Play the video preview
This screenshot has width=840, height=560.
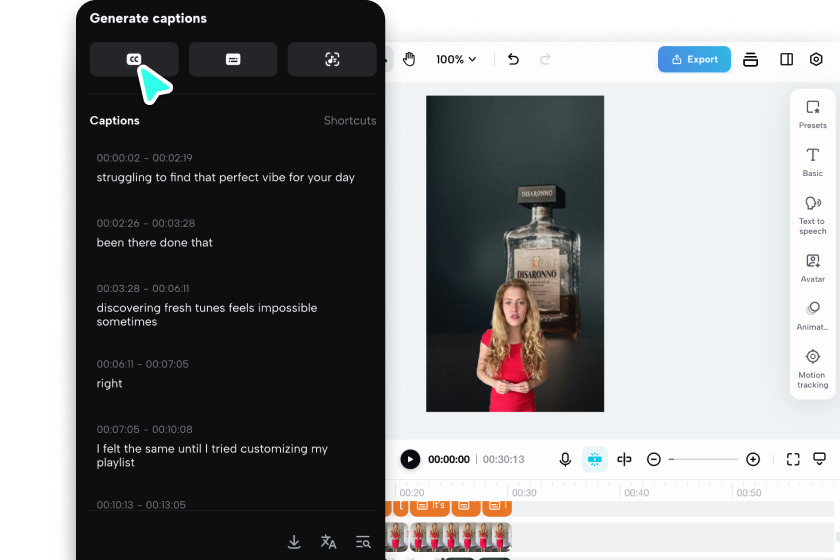click(x=410, y=459)
